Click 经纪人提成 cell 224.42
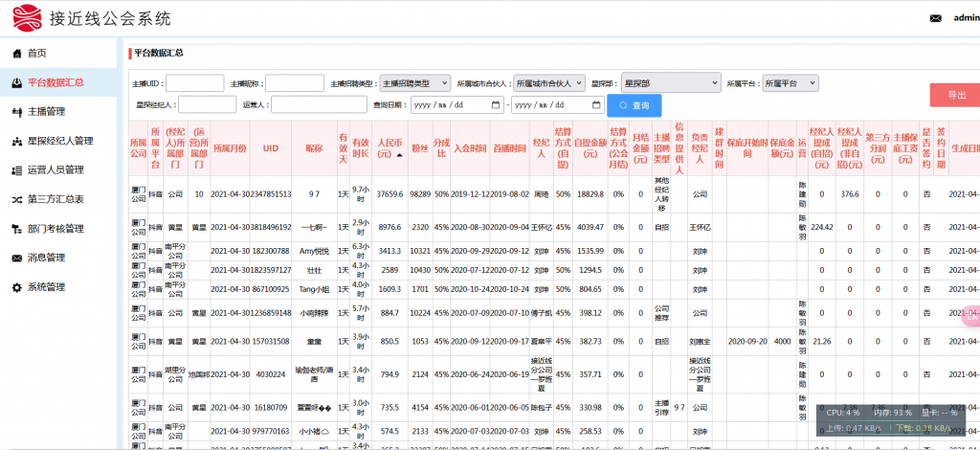980x450 pixels. coord(822,228)
